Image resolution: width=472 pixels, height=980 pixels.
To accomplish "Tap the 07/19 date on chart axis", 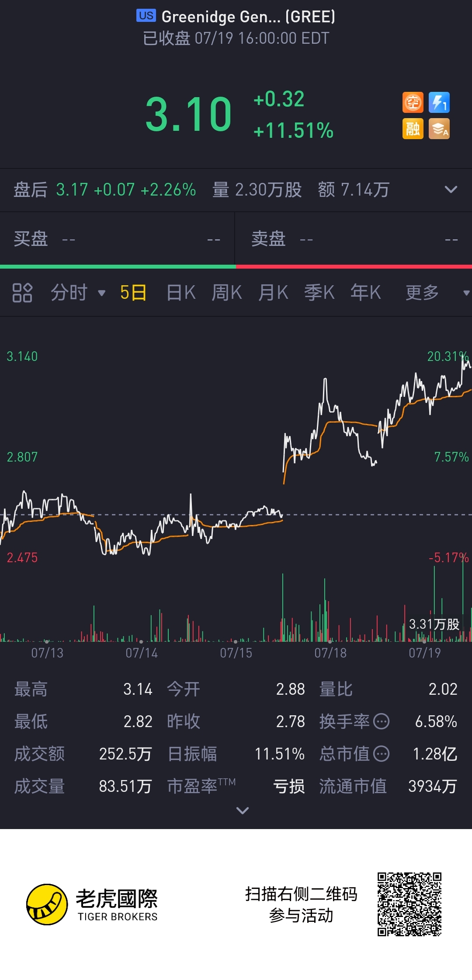I will (x=425, y=653).
